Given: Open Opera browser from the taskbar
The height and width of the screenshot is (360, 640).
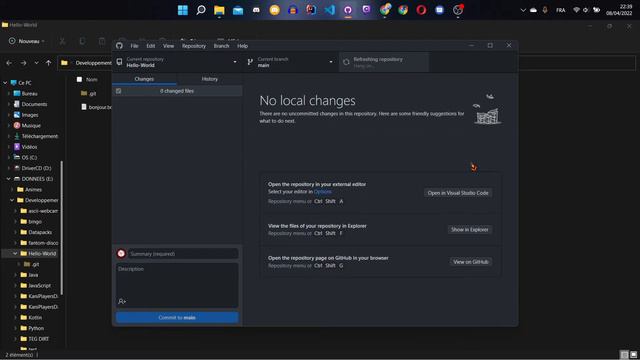Looking at the screenshot, I should 421,10.
